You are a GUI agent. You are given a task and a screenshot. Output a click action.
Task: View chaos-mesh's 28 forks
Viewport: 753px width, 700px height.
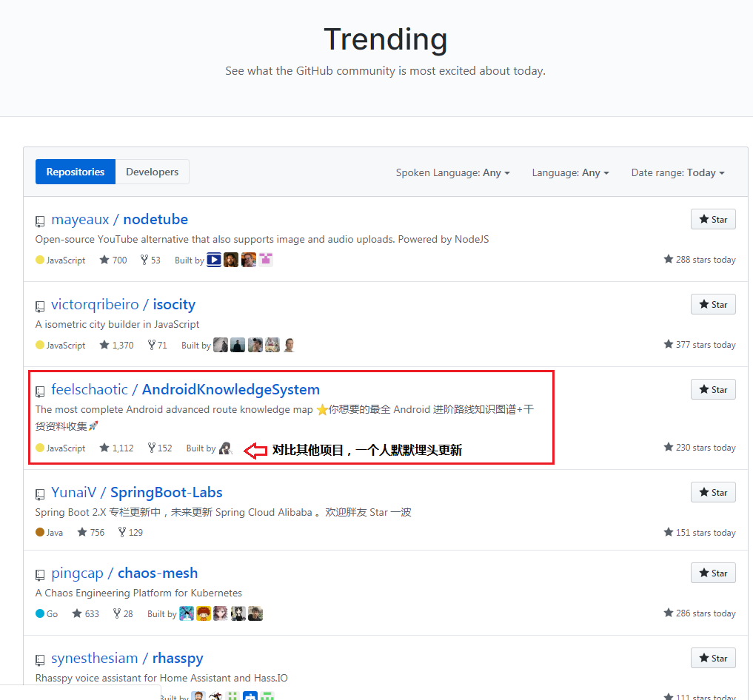coord(123,613)
